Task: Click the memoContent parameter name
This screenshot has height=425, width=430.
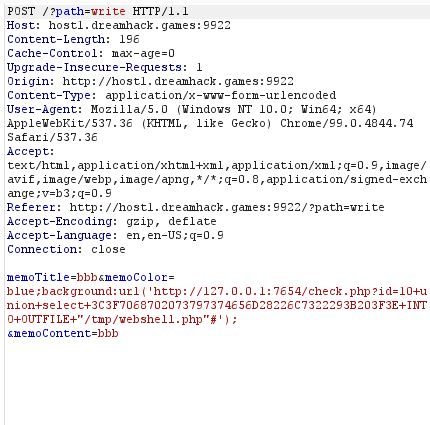Action: click(52, 334)
